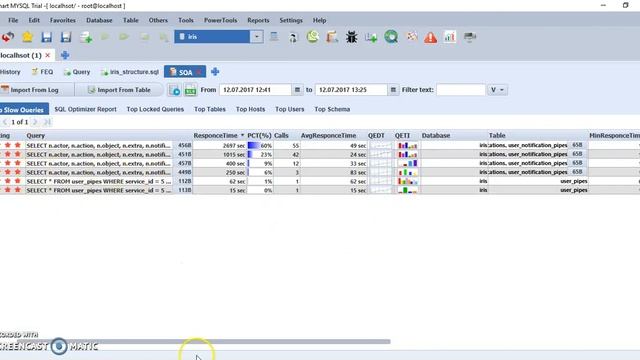Jump to the last results page
Viewport: 640px width, 360px height.
click(x=47, y=122)
